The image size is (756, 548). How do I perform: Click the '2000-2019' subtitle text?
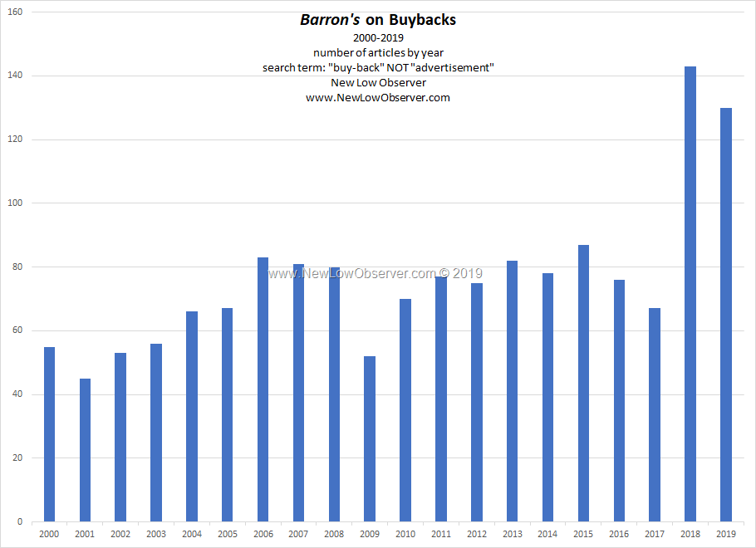click(378, 37)
